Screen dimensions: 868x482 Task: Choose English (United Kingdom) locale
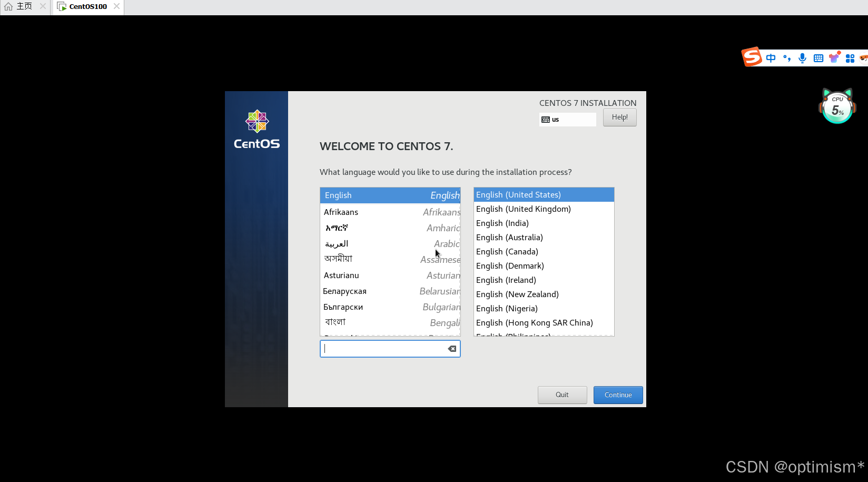click(544, 209)
